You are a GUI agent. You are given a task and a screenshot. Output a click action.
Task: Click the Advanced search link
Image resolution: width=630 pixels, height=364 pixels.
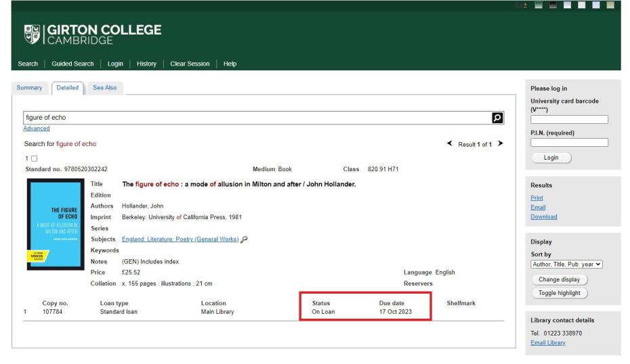point(37,129)
